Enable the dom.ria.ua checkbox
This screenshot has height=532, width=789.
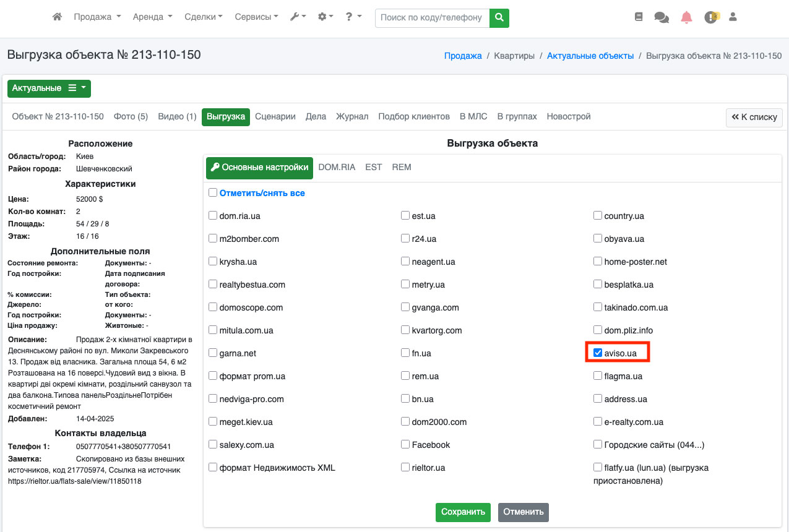click(x=213, y=216)
